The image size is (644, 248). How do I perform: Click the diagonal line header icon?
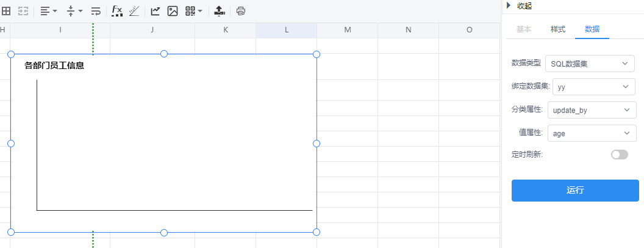click(x=134, y=11)
